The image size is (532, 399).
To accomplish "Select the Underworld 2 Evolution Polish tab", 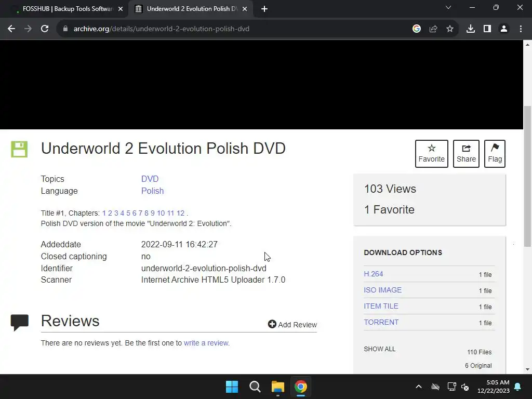I will pyautogui.click(x=191, y=9).
